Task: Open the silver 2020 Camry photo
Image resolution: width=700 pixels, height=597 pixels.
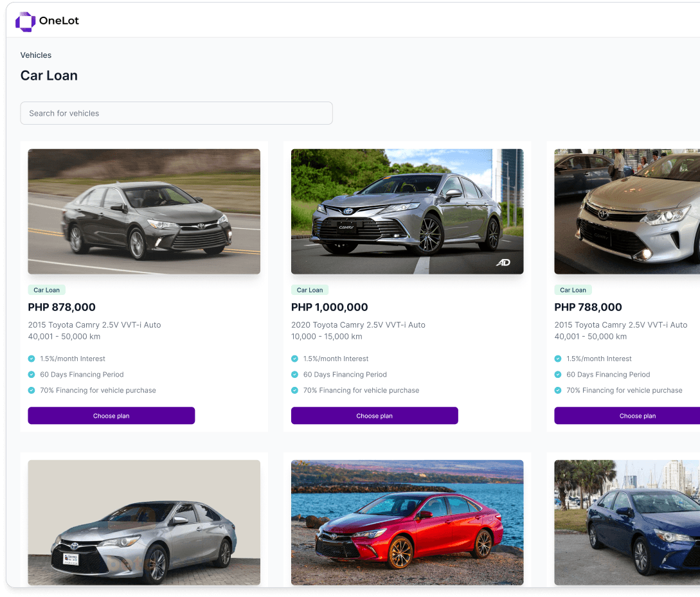Action: coord(407,211)
